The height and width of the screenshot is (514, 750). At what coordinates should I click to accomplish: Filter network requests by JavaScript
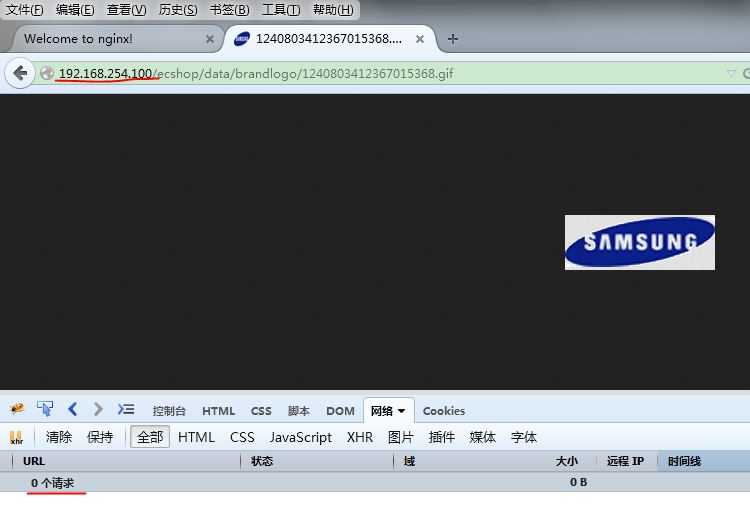(301, 437)
